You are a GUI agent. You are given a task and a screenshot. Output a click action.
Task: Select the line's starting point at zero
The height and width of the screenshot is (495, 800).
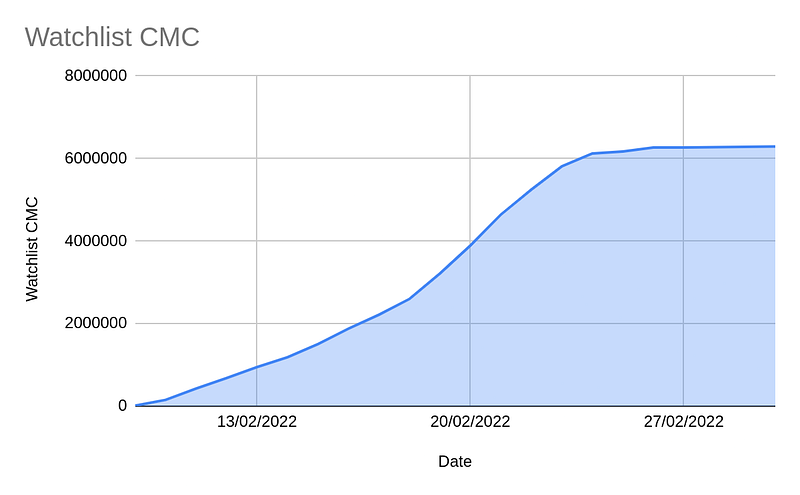137,405
